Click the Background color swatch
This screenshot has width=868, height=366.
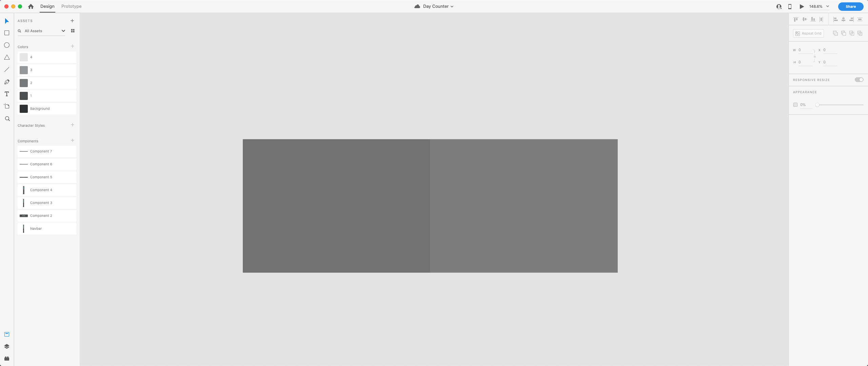pos(24,108)
